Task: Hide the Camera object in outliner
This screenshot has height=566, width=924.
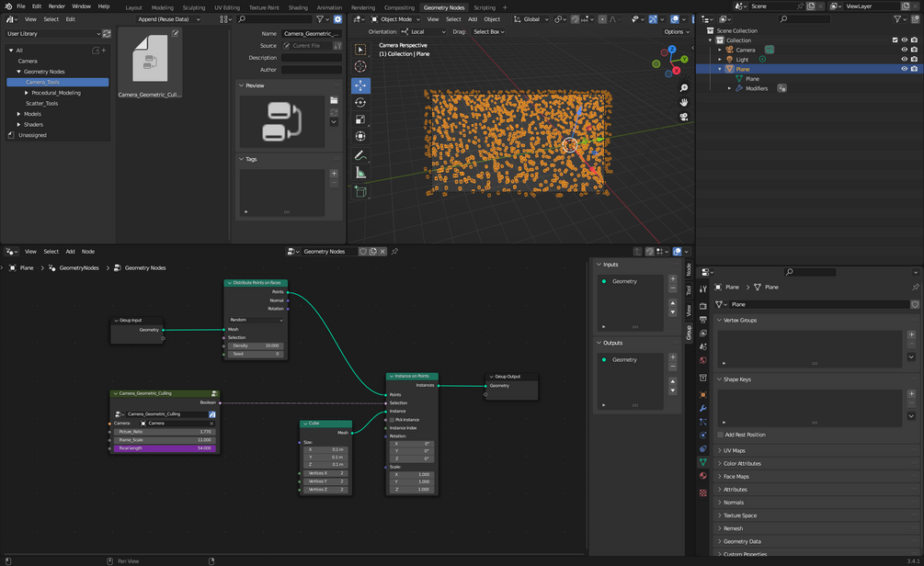Action: [x=904, y=50]
